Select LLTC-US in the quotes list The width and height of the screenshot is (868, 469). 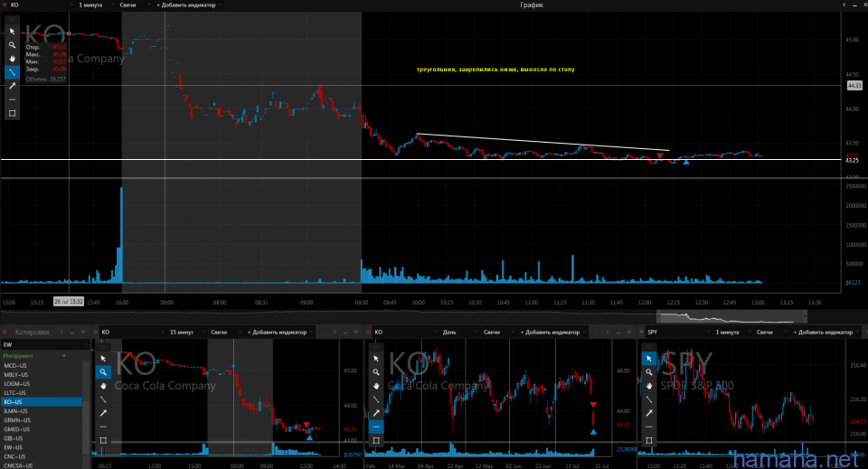point(42,393)
